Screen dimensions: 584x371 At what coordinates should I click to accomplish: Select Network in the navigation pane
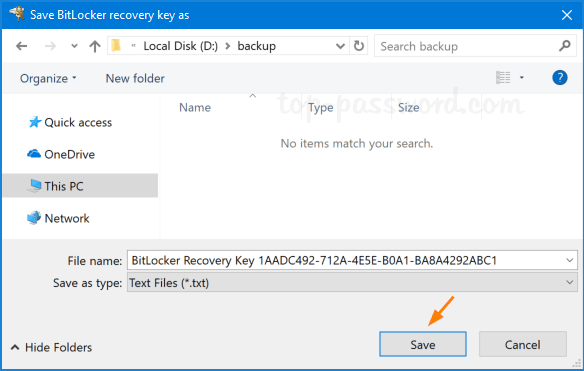pos(58,218)
